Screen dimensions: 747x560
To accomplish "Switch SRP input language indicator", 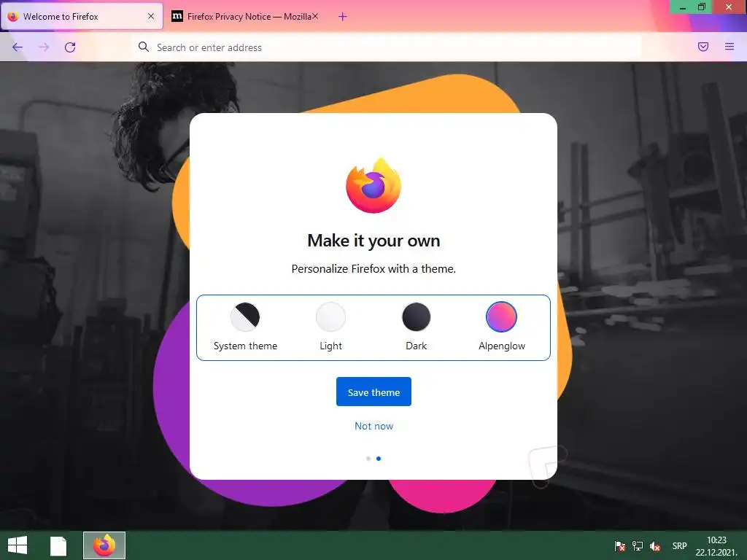I will tap(679, 546).
